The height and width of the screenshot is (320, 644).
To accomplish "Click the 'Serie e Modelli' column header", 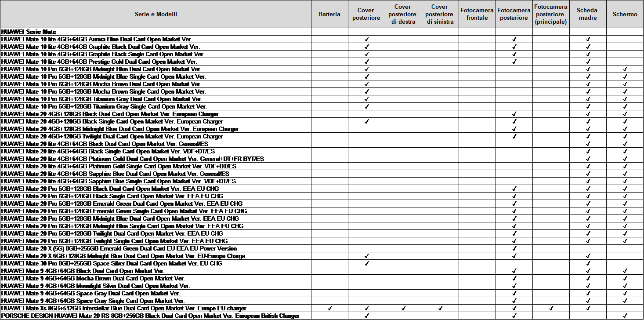I will click(x=156, y=14).
